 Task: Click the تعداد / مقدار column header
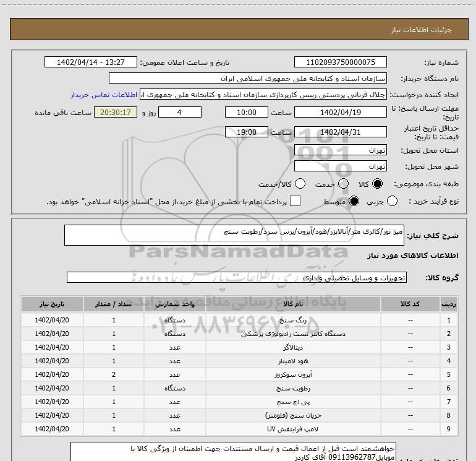114,304
